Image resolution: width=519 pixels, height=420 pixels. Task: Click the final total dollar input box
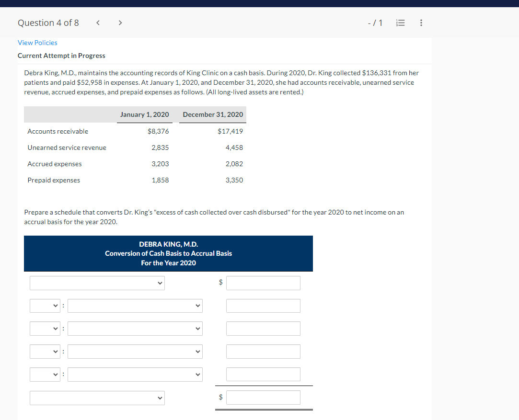tap(263, 397)
